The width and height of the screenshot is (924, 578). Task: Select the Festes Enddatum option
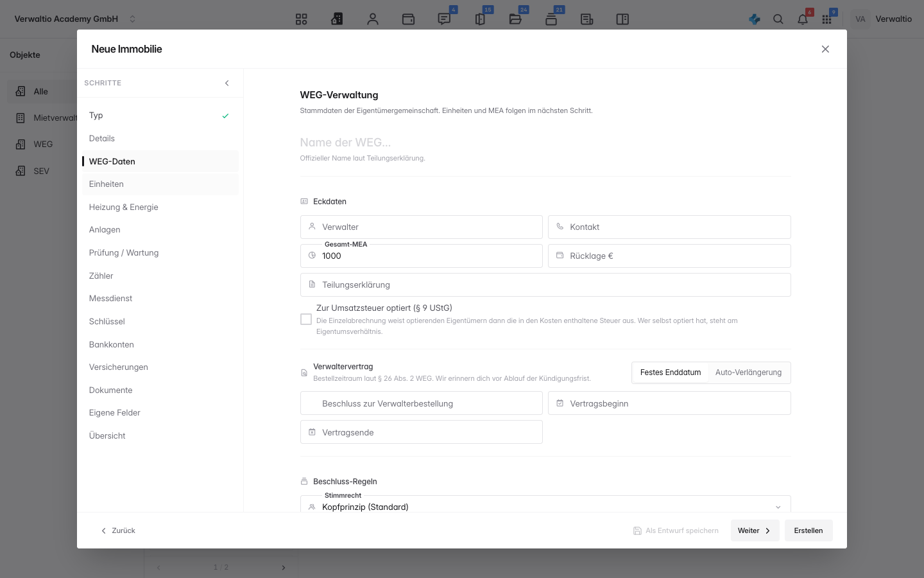pyautogui.click(x=671, y=372)
